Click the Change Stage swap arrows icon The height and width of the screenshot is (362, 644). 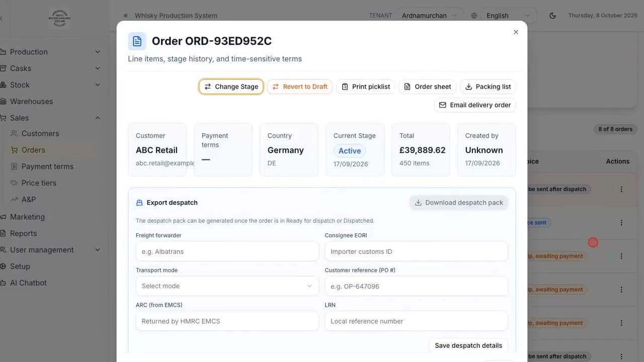click(207, 86)
